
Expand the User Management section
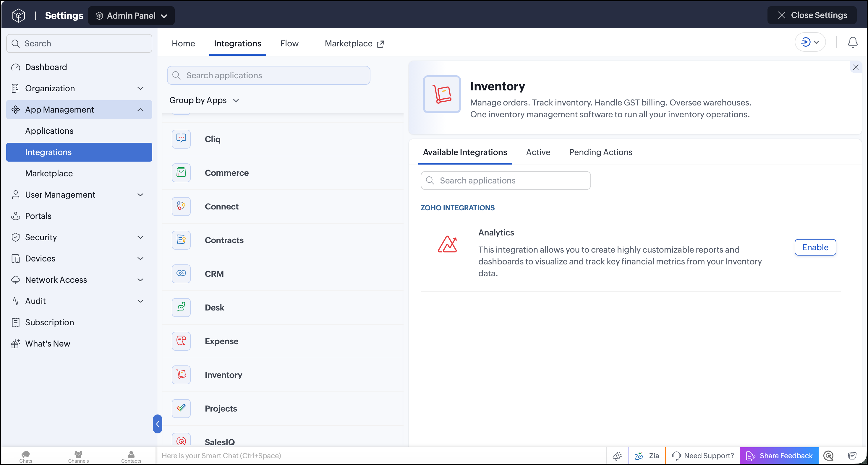pos(140,195)
